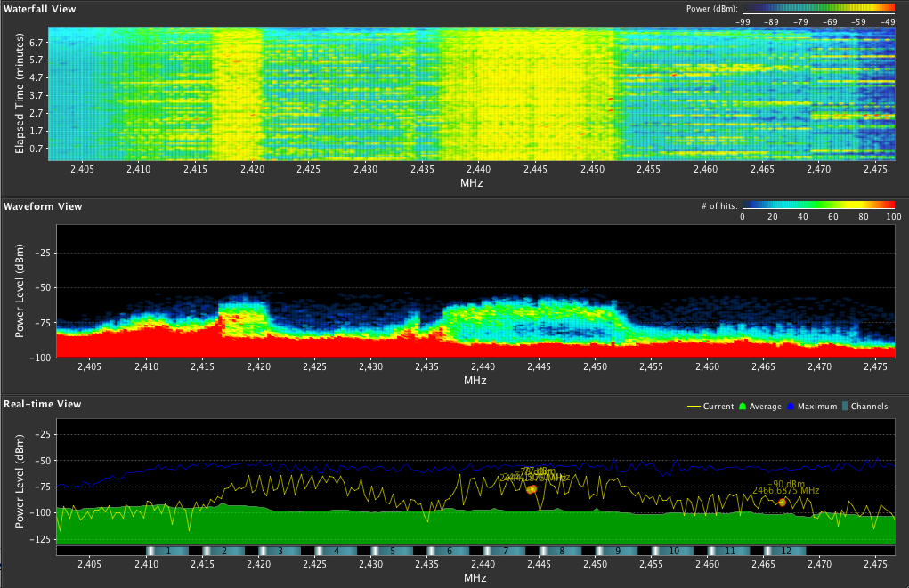Screen dimensions: 909x588
Task: Click the Power (dBm) color scale bar
Action: 818,7
